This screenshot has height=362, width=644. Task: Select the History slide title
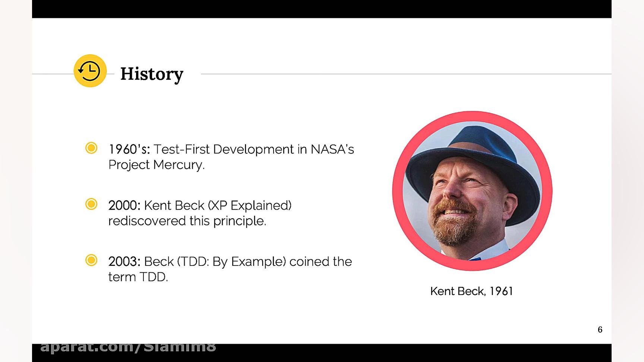click(152, 74)
